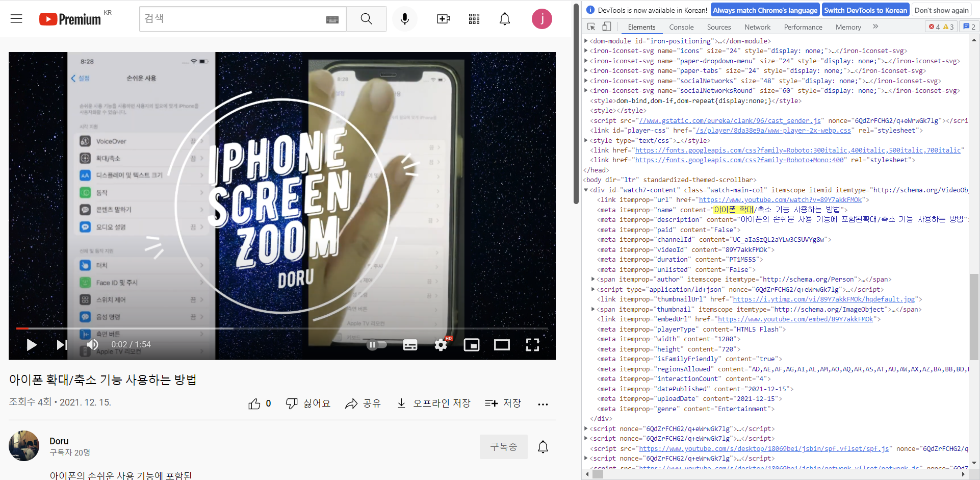Open the hqdefault.jpg thumbnail URL
Viewport: 980px width, 480px height.
click(x=823, y=299)
